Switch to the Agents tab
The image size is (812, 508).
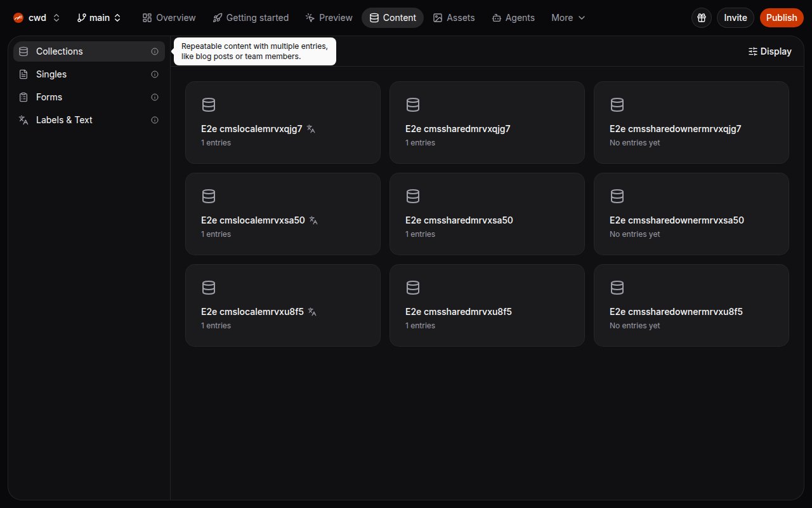click(x=513, y=18)
